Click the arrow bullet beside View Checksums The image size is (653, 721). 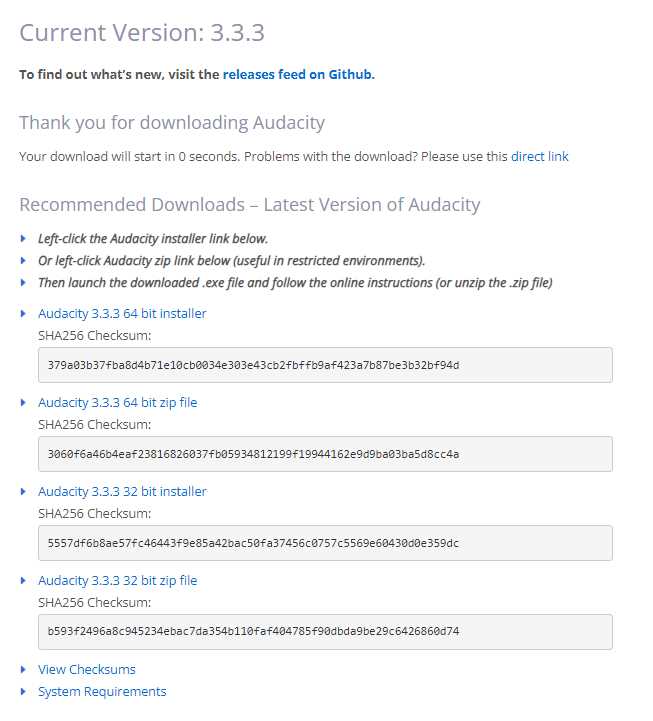[x=24, y=670]
